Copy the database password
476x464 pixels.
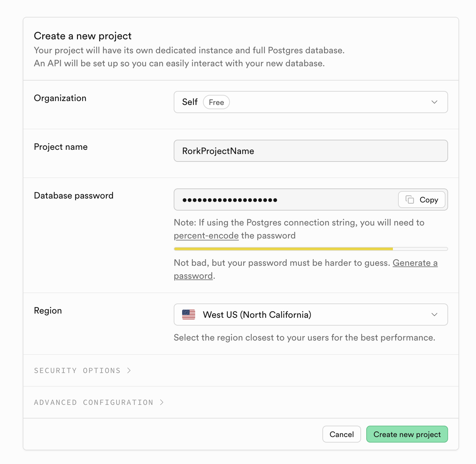(x=421, y=200)
